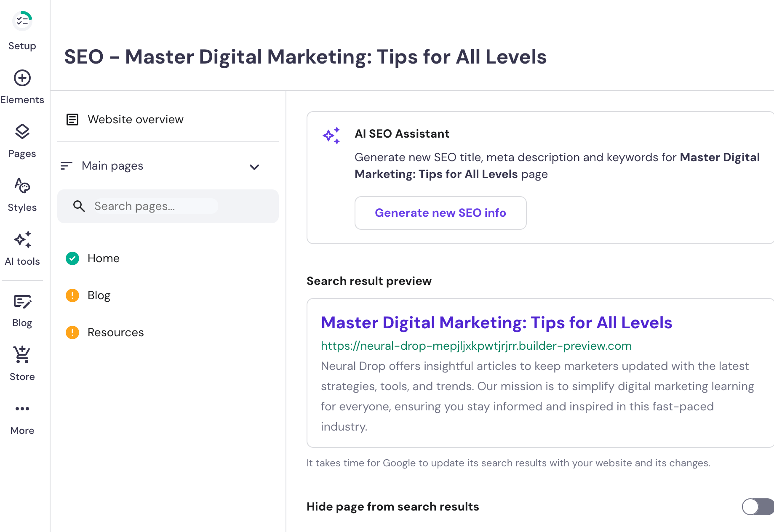The height and width of the screenshot is (532, 774).
Task: Switch to Website overview
Action: [135, 119]
